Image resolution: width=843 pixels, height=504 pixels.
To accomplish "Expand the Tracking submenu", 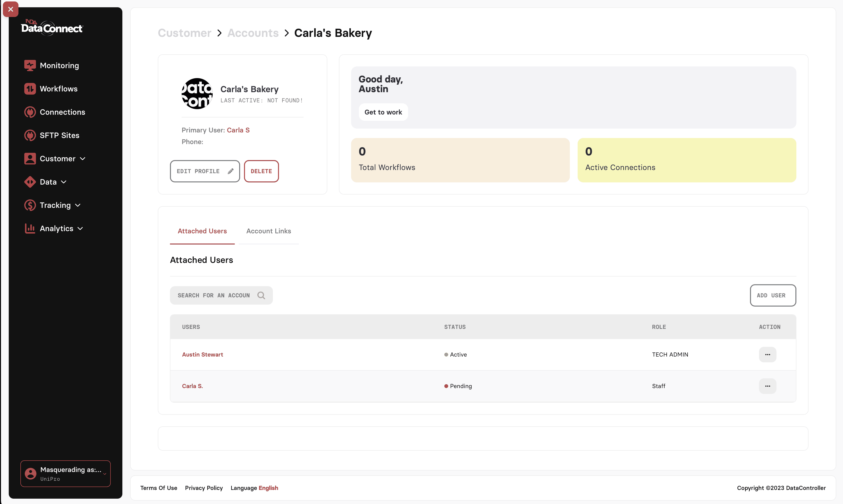I will [x=78, y=205].
